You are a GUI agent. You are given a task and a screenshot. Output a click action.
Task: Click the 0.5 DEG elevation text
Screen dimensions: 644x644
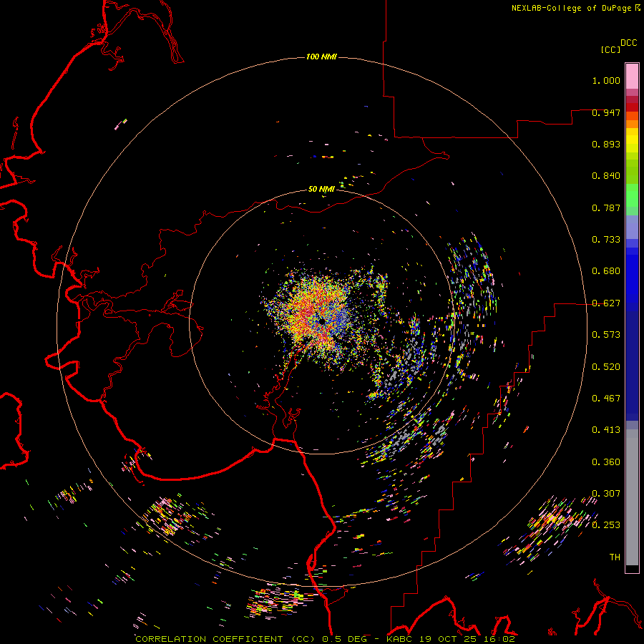344,639
